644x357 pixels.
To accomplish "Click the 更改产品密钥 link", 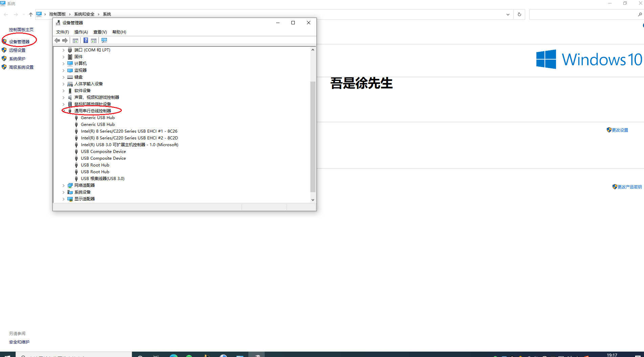I will coord(629,187).
